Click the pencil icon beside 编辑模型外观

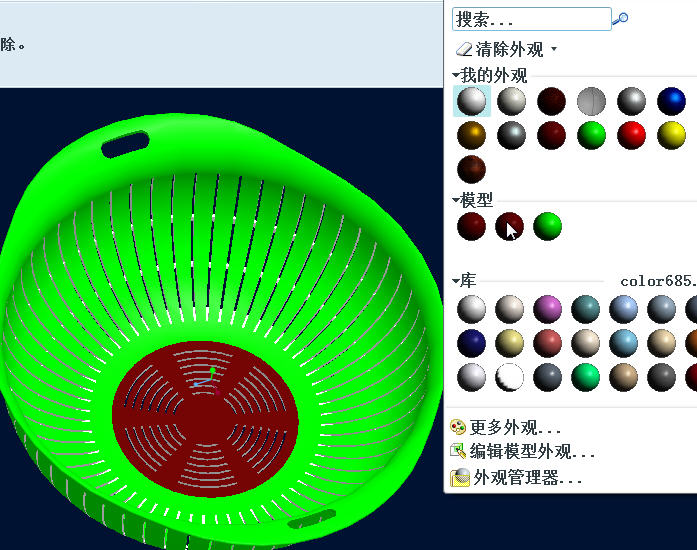458,451
